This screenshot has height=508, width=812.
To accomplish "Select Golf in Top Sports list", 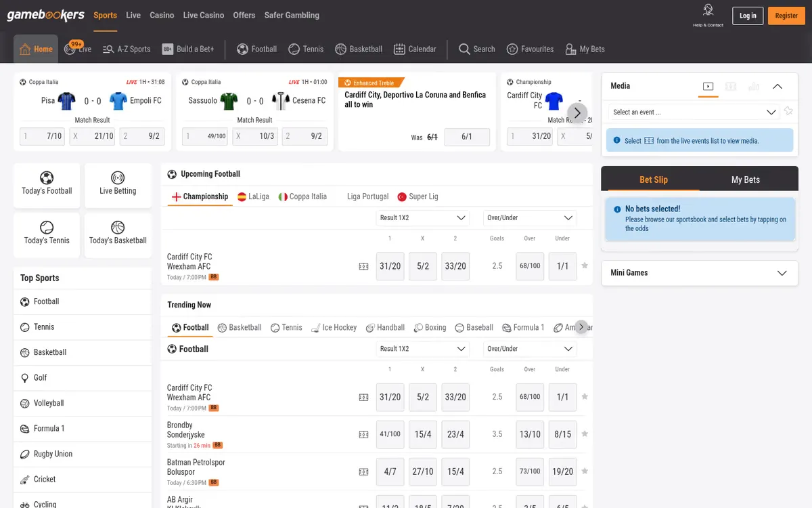I will coord(83,377).
